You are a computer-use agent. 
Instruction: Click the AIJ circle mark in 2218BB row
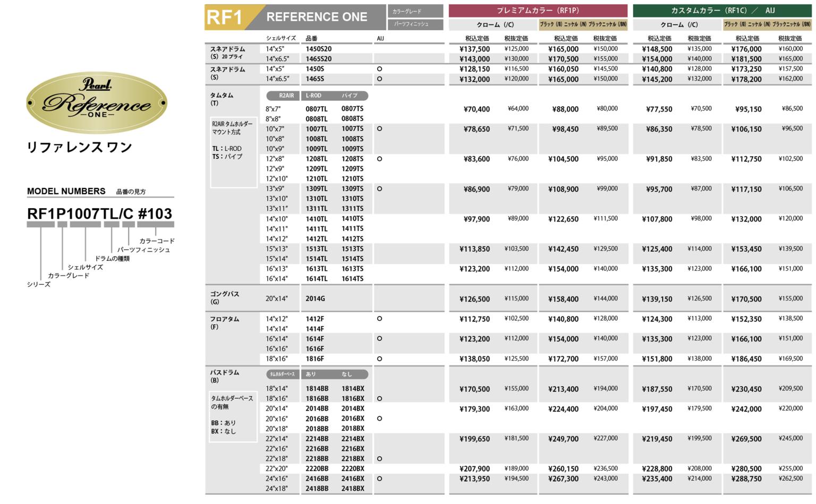pos(379,458)
